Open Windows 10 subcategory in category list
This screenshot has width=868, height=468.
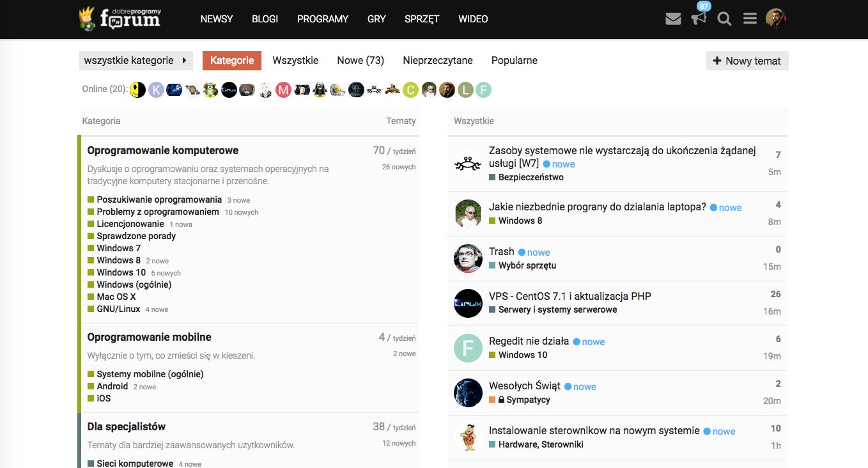121,272
